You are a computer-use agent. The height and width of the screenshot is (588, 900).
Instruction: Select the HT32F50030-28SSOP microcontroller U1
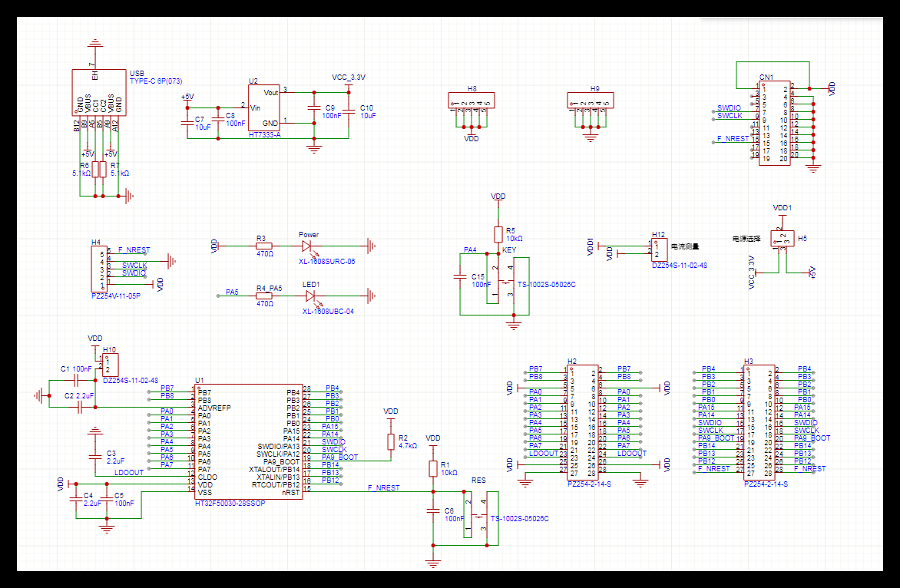click(246, 441)
